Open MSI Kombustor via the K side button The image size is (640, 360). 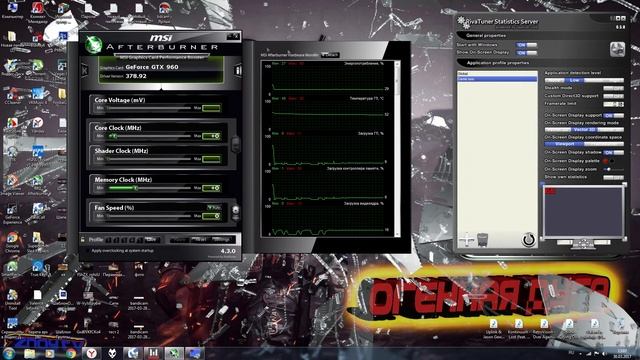84,70
